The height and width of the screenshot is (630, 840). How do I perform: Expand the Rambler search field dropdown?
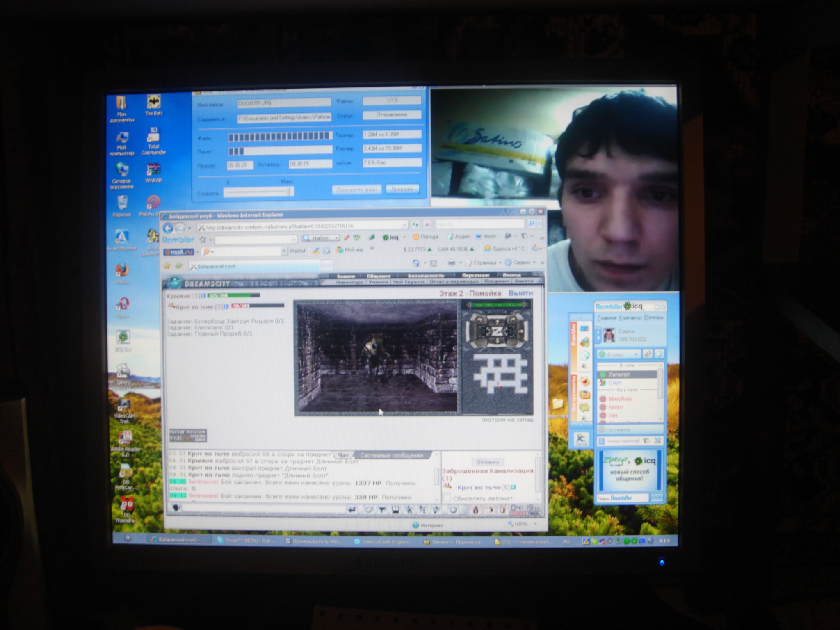pyautogui.click(x=294, y=239)
